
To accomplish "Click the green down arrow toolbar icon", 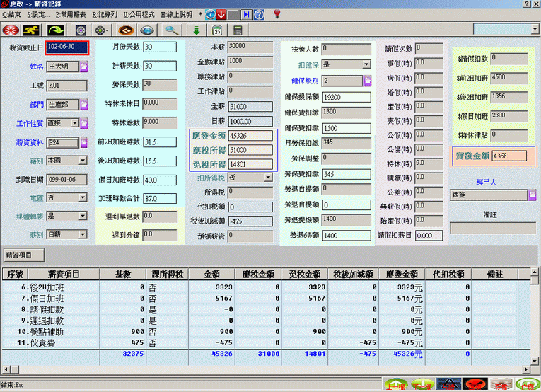I will tap(197, 30).
